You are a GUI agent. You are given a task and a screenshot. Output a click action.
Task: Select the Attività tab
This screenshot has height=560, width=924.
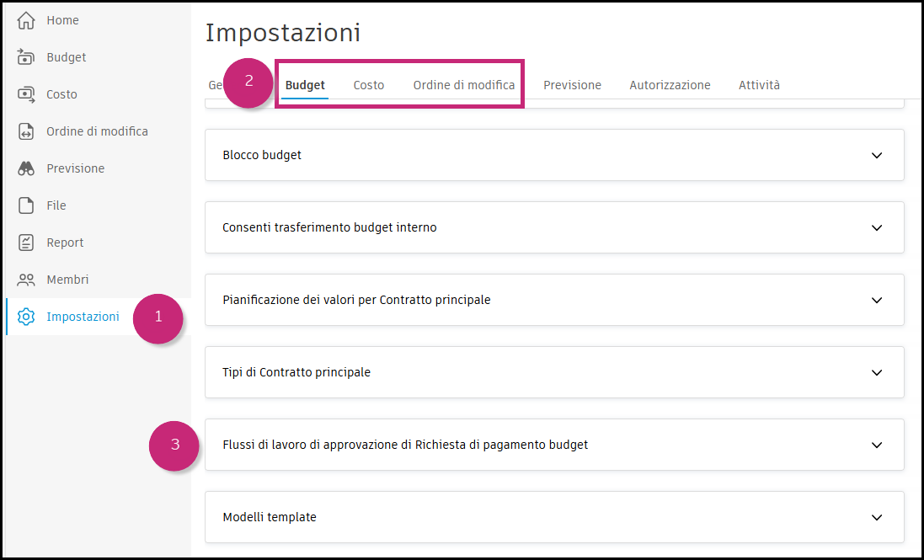coord(758,84)
